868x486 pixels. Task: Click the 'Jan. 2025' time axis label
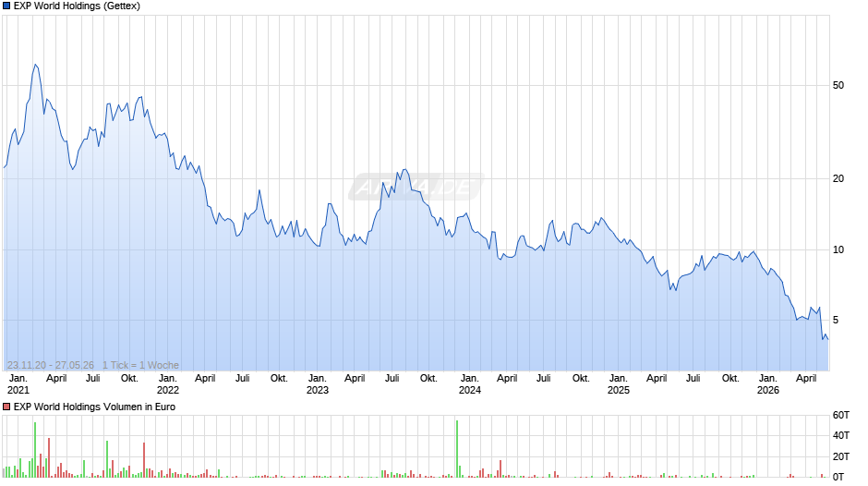619,384
